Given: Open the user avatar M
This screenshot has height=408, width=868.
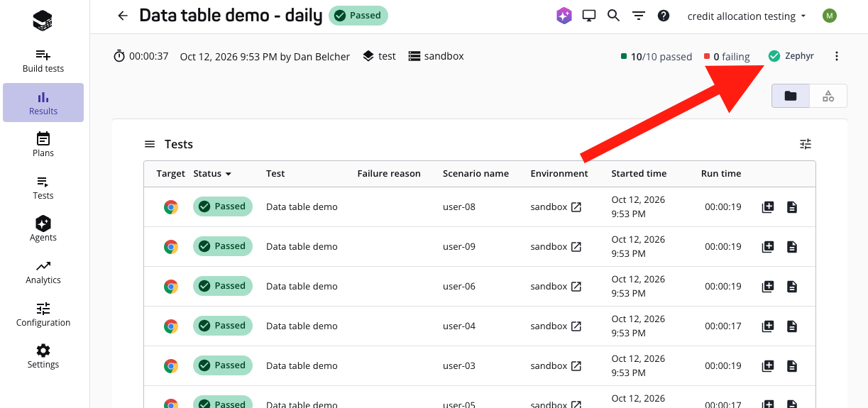Looking at the screenshot, I should click(830, 16).
